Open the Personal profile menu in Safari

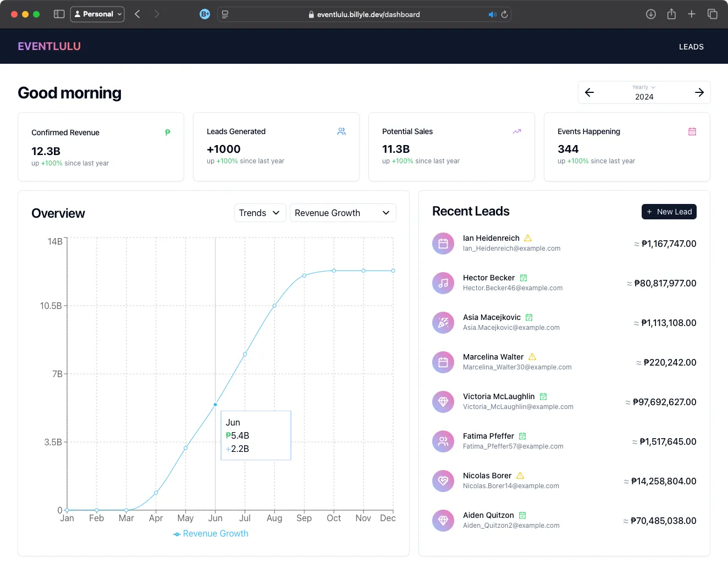coord(97,14)
